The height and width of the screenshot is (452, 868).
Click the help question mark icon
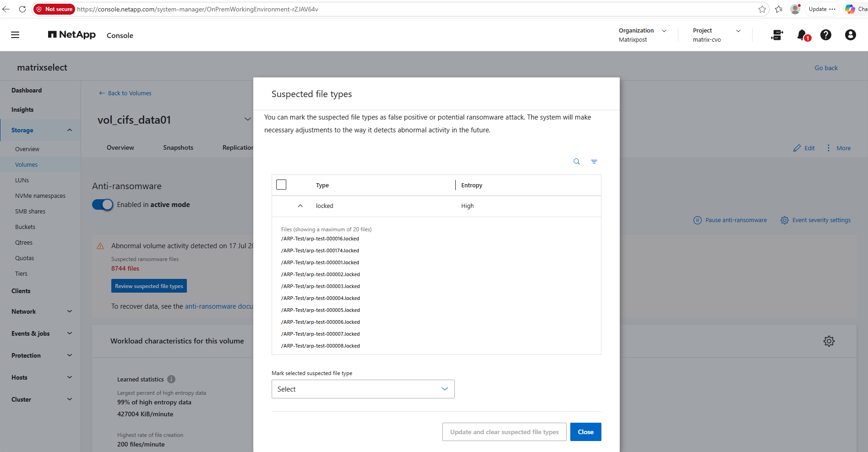(x=826, y=35)
